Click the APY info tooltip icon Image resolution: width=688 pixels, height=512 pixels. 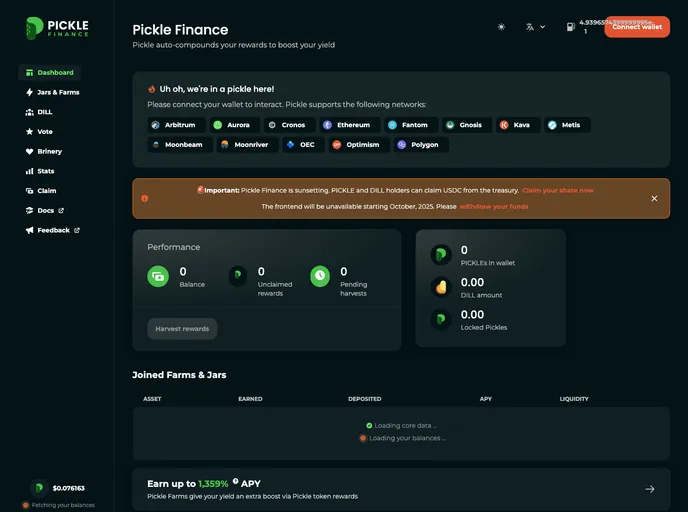pos(236,481)
